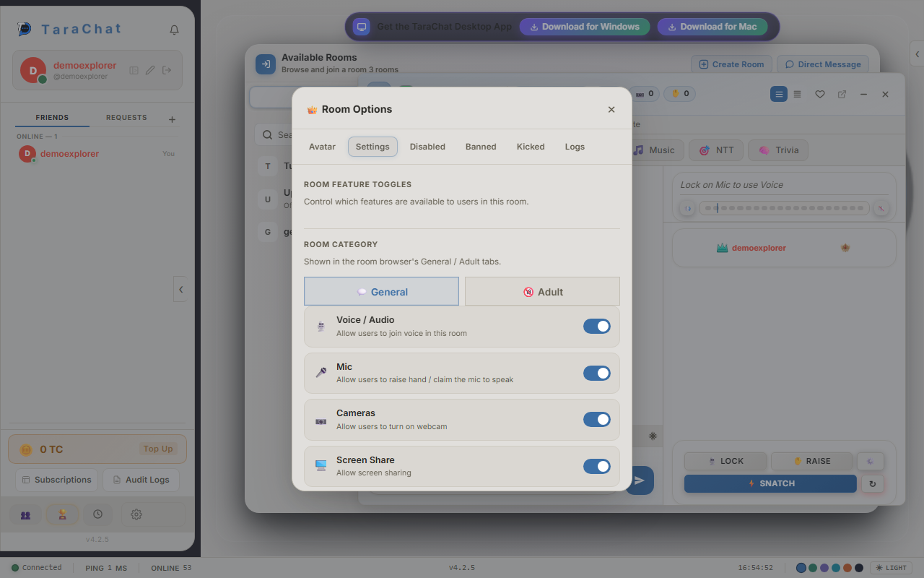Open Audit Logs button

[x=141, y=480]
